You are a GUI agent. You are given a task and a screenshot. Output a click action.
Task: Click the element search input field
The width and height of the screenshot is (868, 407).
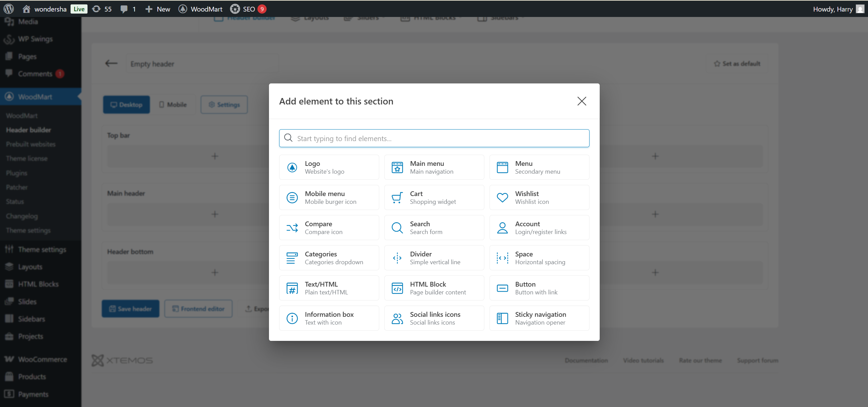click(x=434, y=138)
